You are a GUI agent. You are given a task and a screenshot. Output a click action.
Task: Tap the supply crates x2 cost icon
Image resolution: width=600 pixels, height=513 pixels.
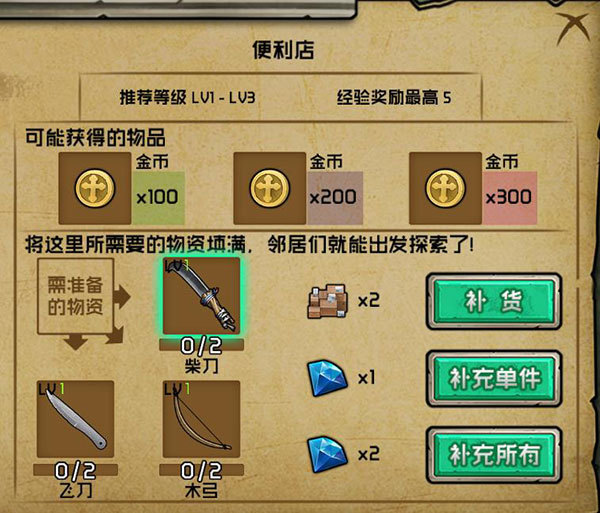click(328, 301)
